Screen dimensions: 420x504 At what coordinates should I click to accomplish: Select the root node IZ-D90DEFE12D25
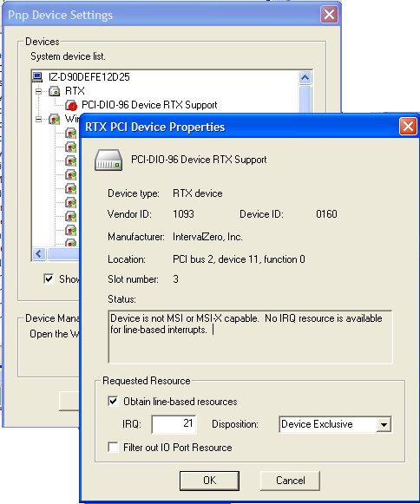[x=89, y=77]
